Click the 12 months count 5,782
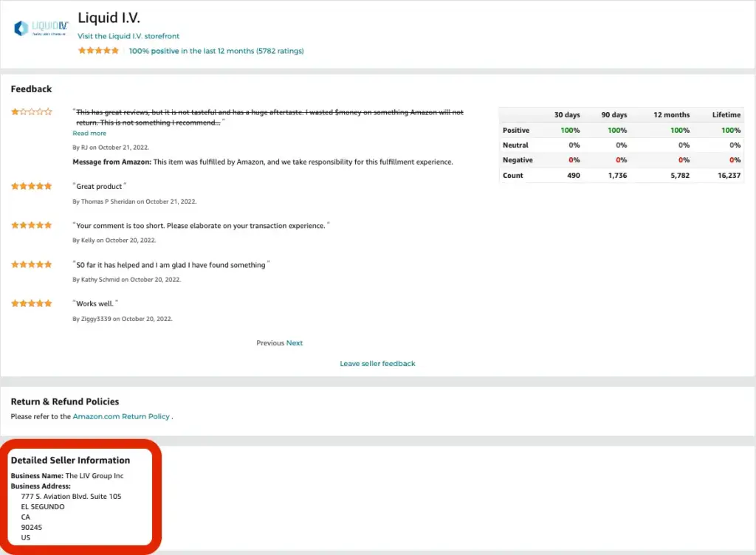Screen dimensions: 756x555 tap(680, 176)
